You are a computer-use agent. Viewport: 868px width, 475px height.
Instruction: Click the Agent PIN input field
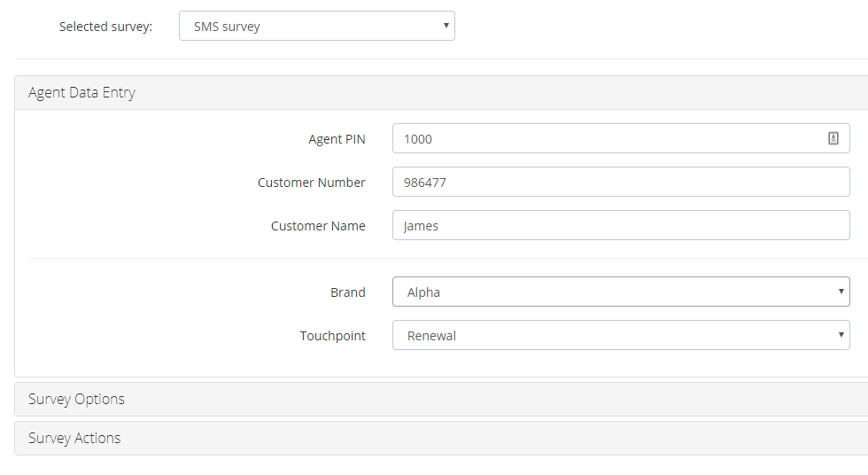[x=621, y=138]
